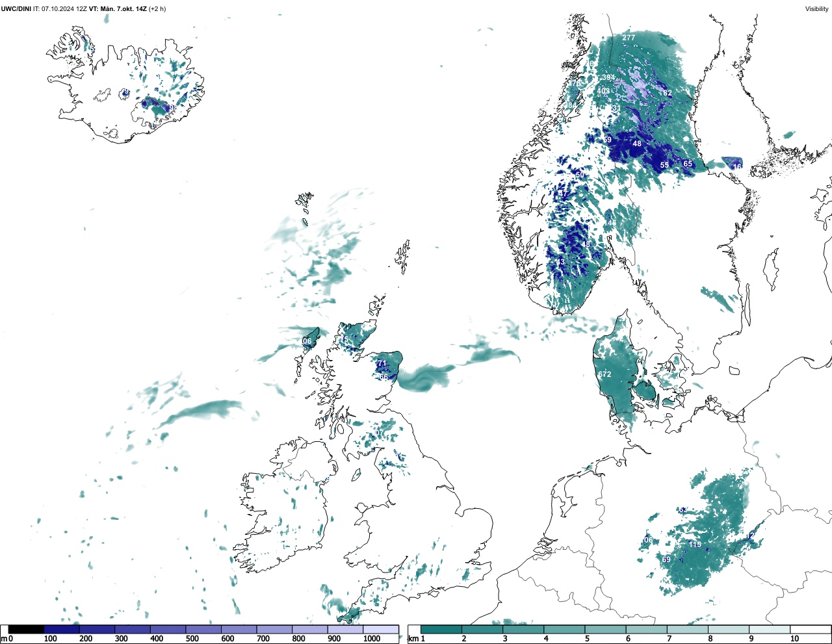Viewport: 832px width, 644px height.
Task: Click the 5–6 km legend swatch
Action: coord(605,629)
